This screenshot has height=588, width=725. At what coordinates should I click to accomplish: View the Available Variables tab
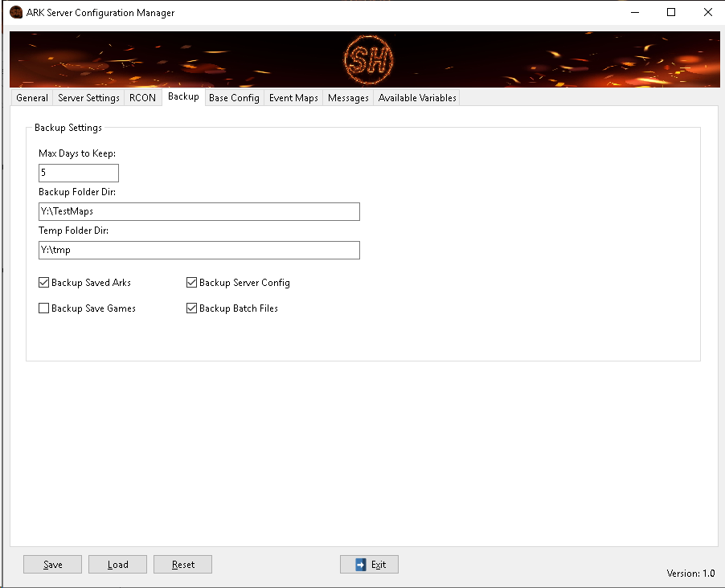[x=417, y=98]
